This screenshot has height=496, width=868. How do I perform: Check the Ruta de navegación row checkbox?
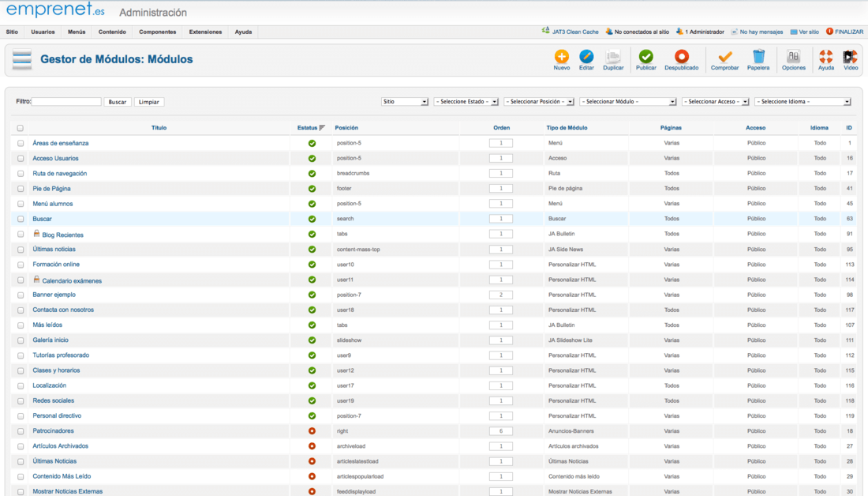tap(21, 174)
